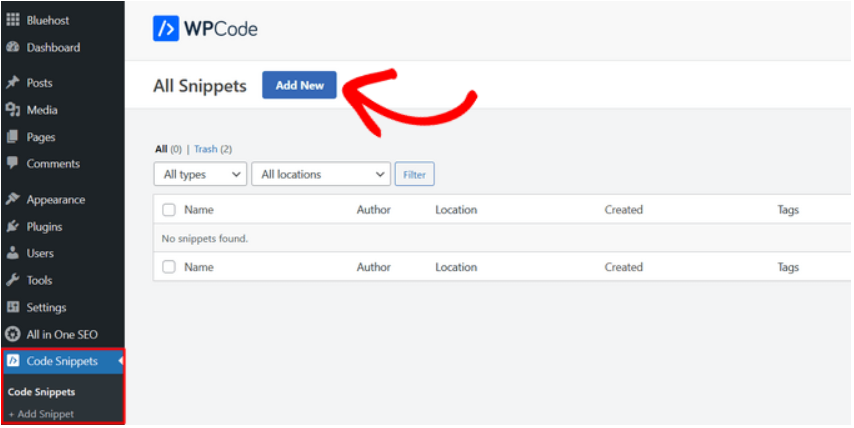Open the All locations dropdown

pos(321,174)
